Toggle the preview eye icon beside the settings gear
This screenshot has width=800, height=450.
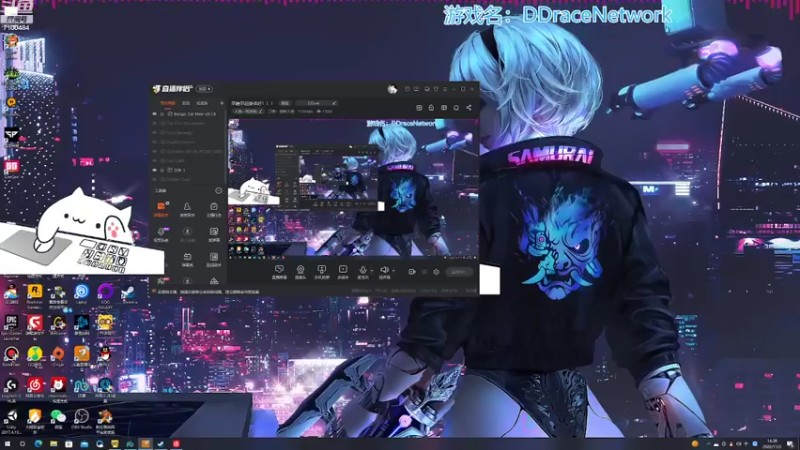(x=424, y=272)
